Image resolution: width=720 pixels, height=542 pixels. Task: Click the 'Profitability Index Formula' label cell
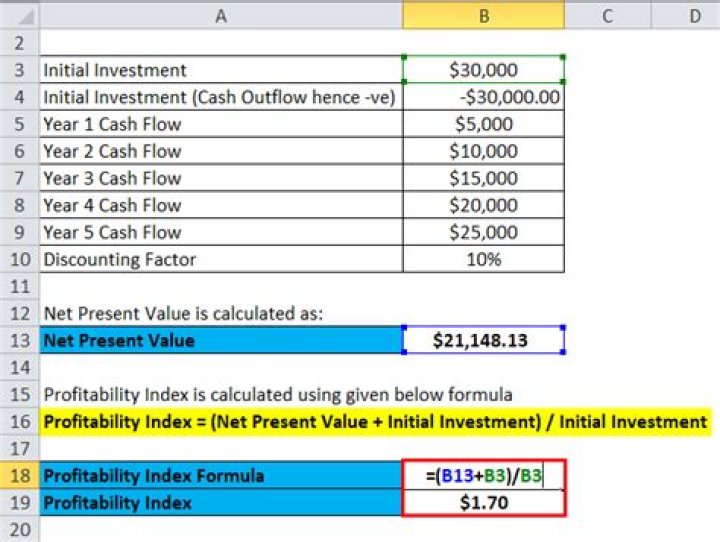(x=221, y=475)
